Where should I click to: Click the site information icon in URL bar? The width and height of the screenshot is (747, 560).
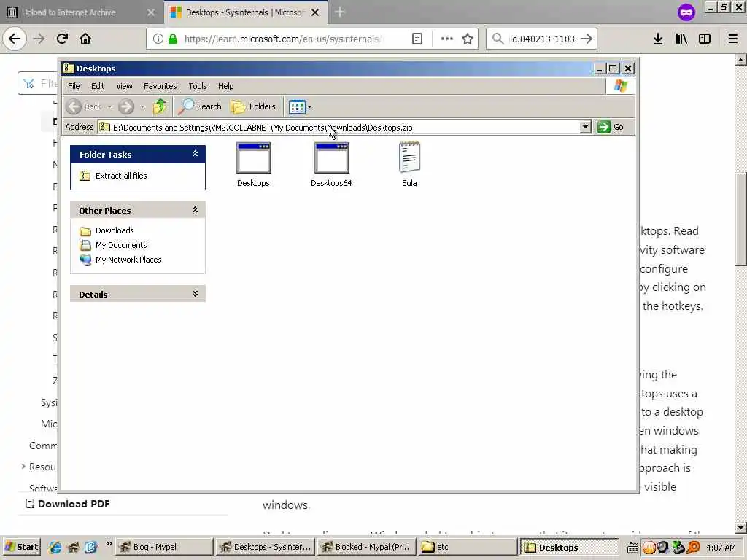tap(158, 39)
